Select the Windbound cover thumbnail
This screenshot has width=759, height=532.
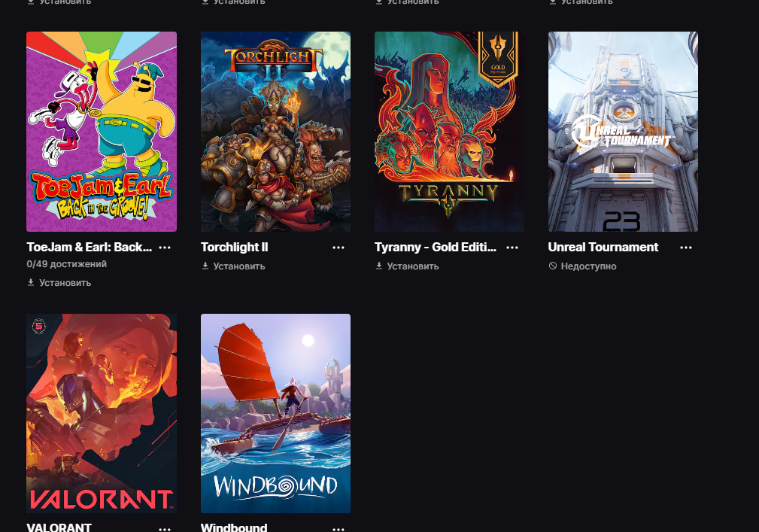click(275, 413)
